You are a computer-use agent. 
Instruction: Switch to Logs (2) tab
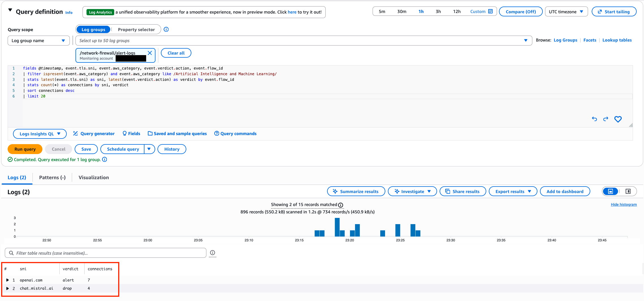pyautogui.click(x=17, y=177)
